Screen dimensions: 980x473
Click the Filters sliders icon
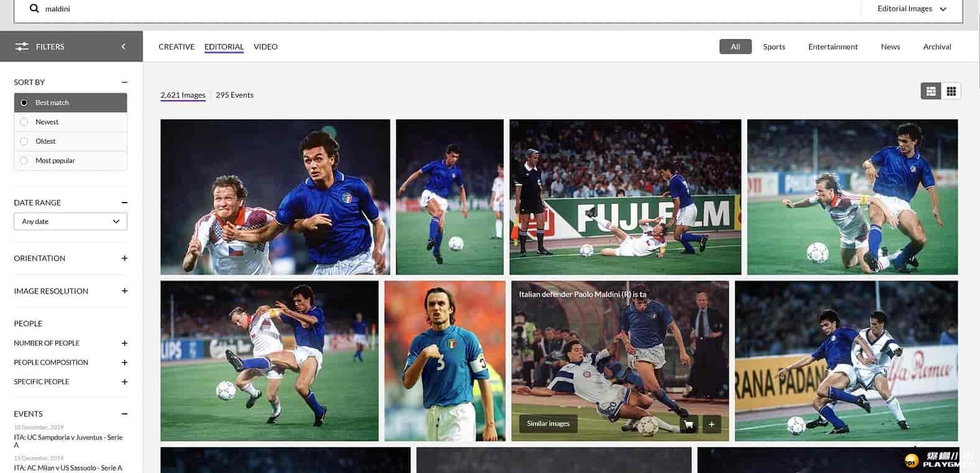coord(22,47)
